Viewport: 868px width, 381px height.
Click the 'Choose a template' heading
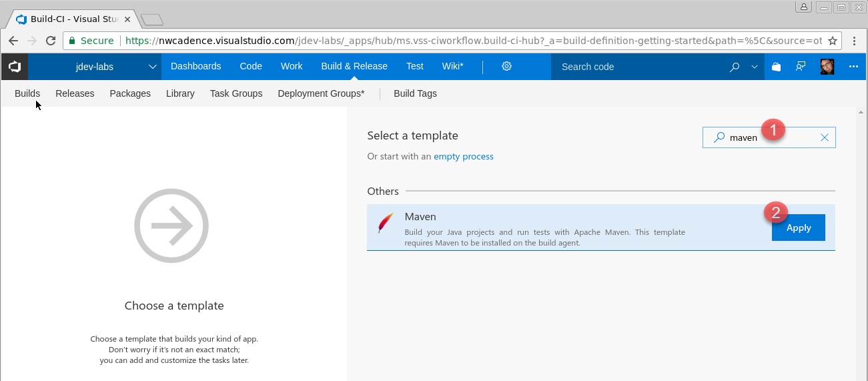click(x=174, y=306)
